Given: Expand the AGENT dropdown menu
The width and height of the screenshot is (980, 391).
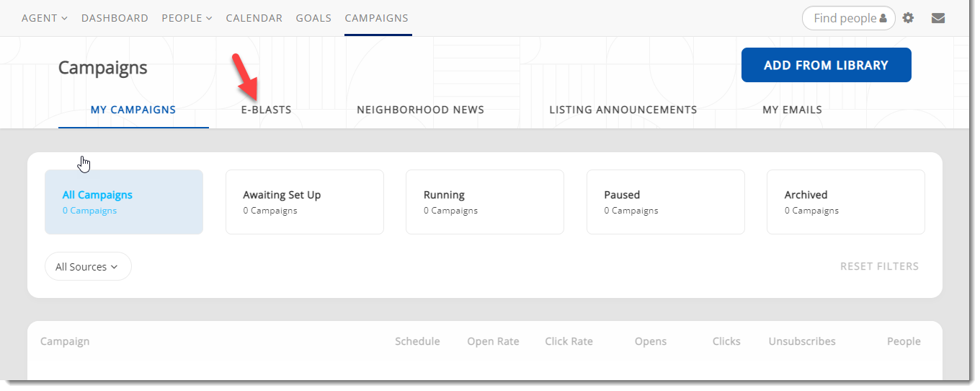Looking at the screenshot, I should point(44,18).
